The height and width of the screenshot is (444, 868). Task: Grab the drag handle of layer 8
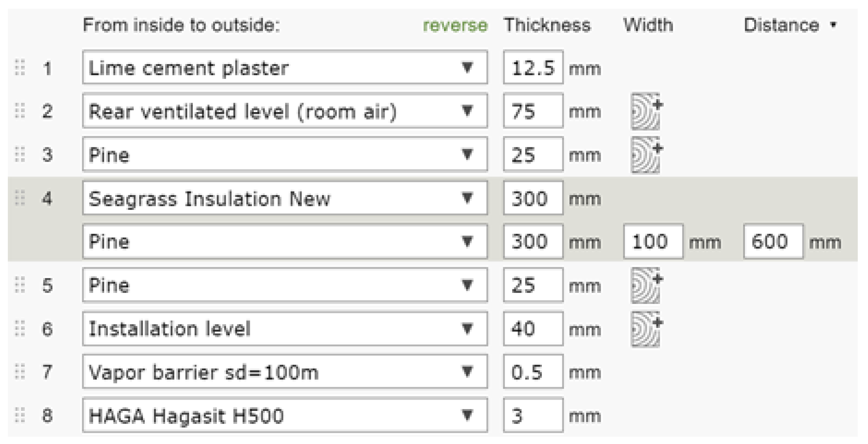[x=20, y=415]
